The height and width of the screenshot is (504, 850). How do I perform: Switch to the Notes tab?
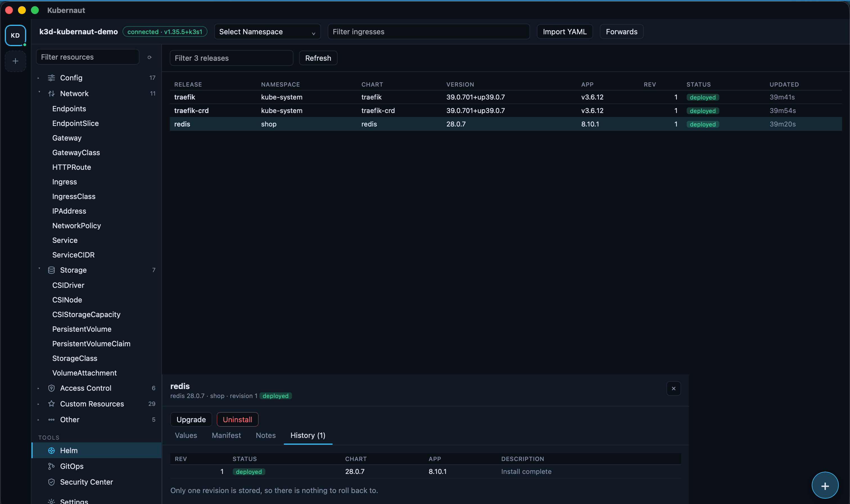[266, 435]
